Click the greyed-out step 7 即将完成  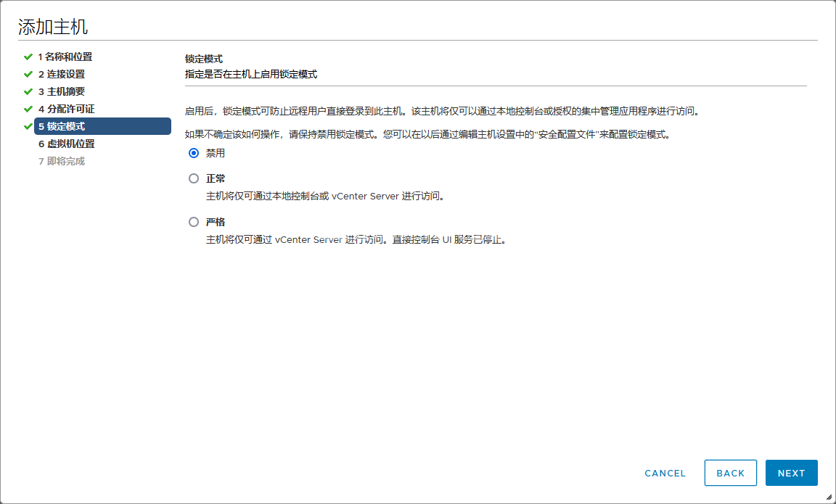coord(62,161)
